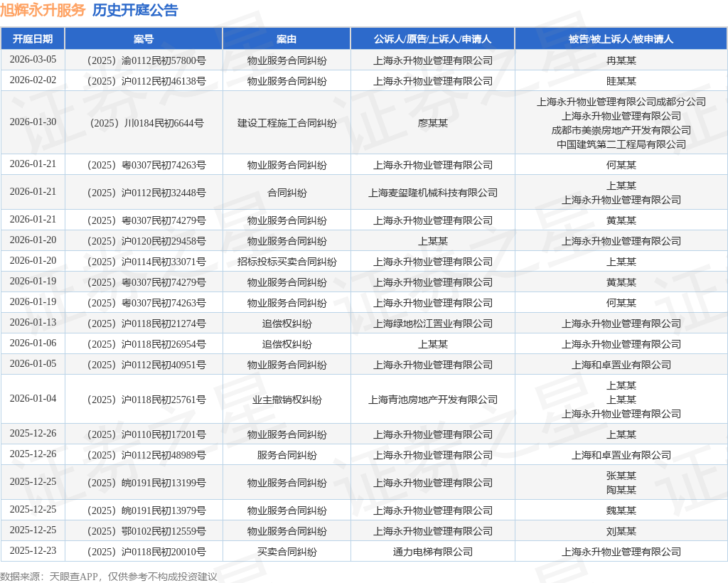Viewport: 728px width, 583px height.
Task: Click cause 买卖合同纠纷
Action: (x=287, y=552)
